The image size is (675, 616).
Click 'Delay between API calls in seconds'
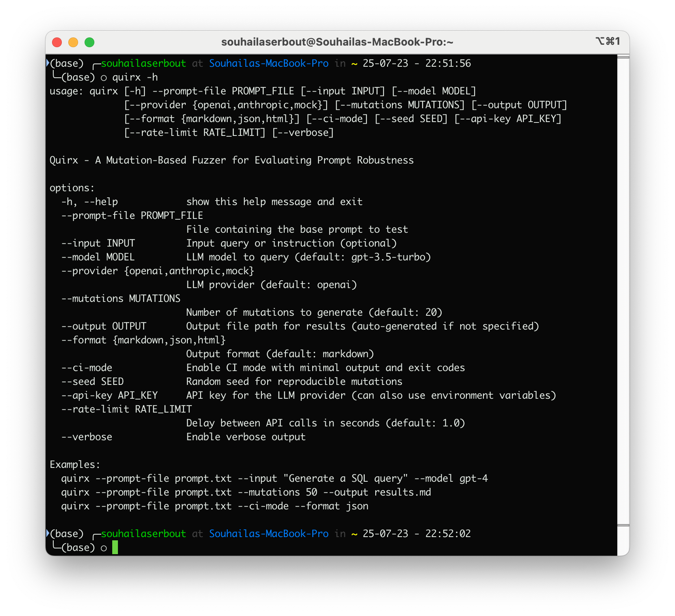[283, 423]
